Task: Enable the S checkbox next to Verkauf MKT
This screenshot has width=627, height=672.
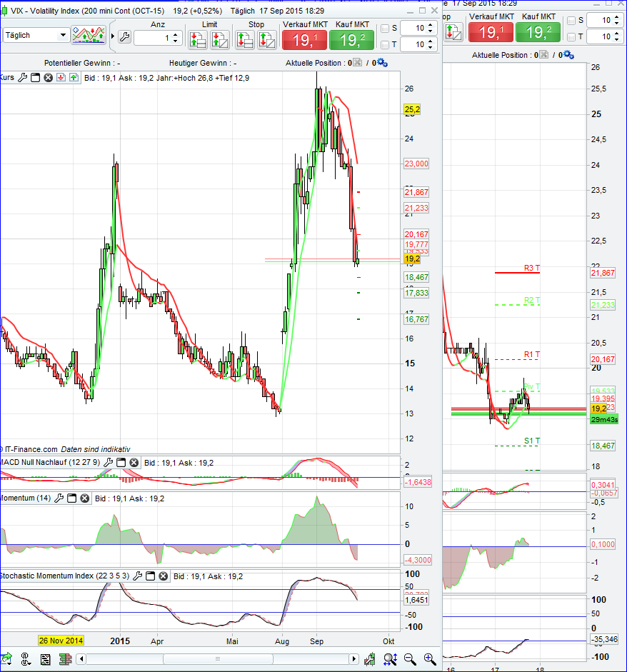Action: tap(384, 28)
